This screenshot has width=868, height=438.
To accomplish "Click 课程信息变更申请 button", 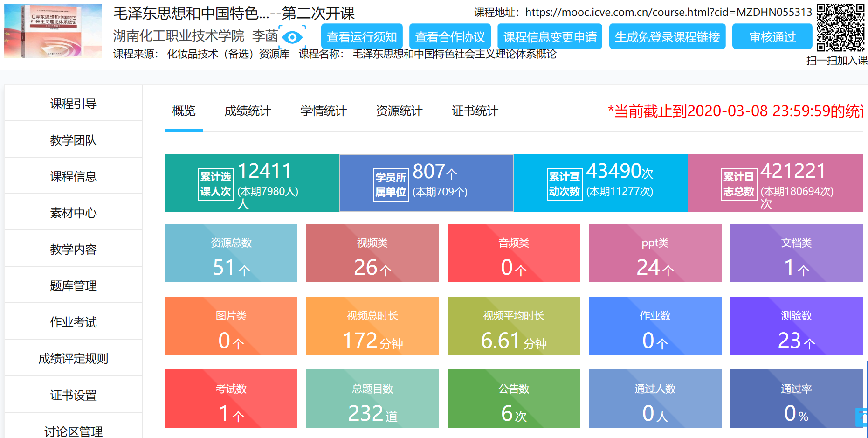I will point(550,37).
